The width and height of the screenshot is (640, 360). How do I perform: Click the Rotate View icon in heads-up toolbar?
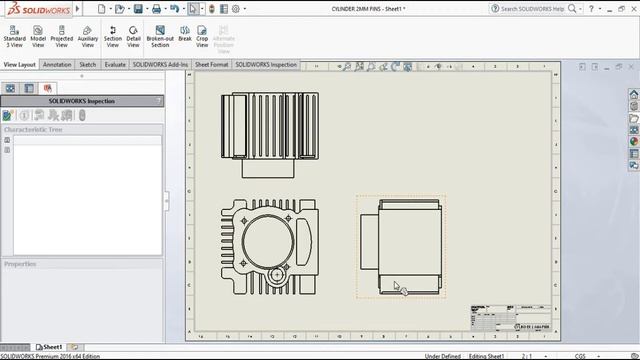click(395, 67)
